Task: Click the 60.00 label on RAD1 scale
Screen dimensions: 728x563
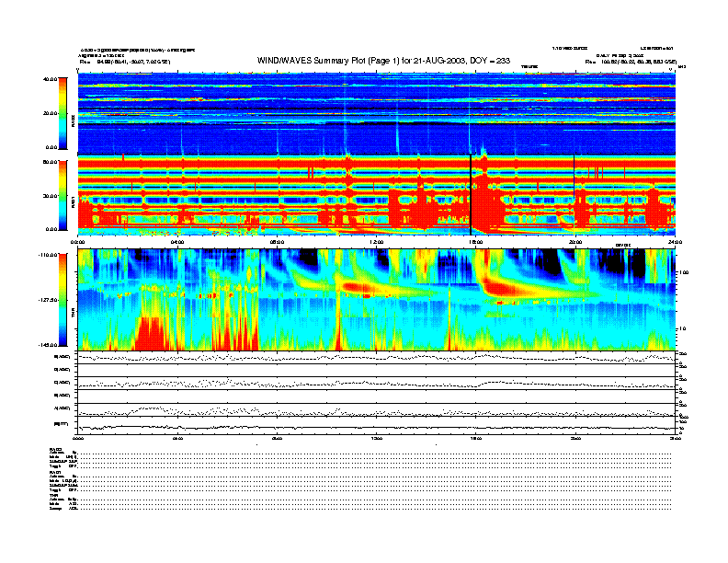Action: pyautogui.click(x=50, y=162)
